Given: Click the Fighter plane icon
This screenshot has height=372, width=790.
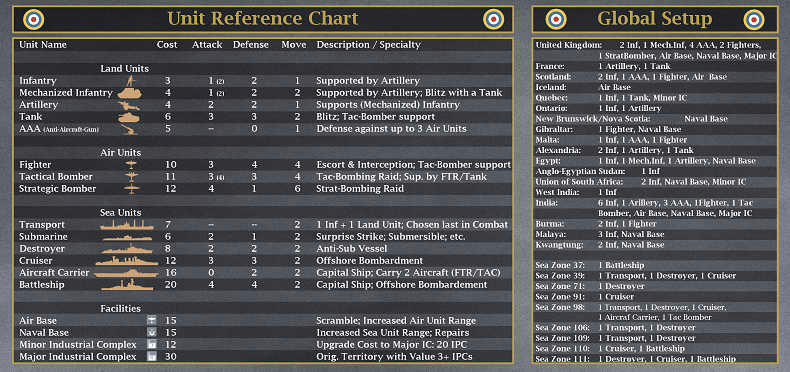Looking at the screenshot, I should [x=131, y=165].
